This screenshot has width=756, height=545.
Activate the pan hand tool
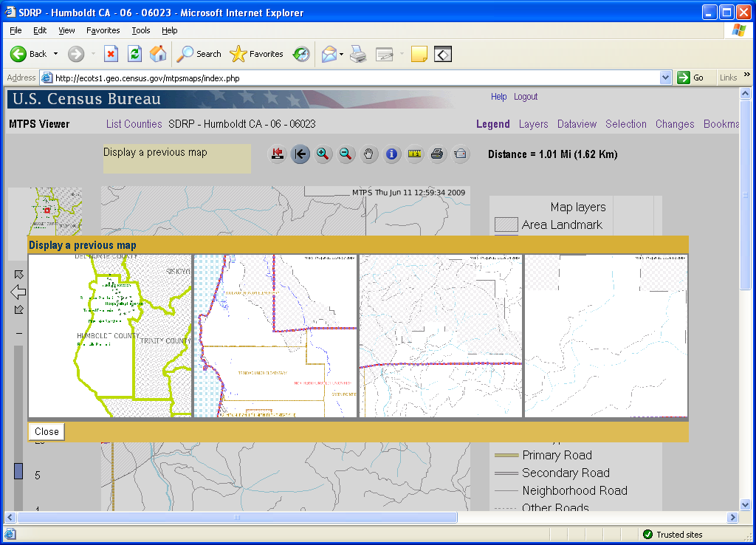[368, 154]
